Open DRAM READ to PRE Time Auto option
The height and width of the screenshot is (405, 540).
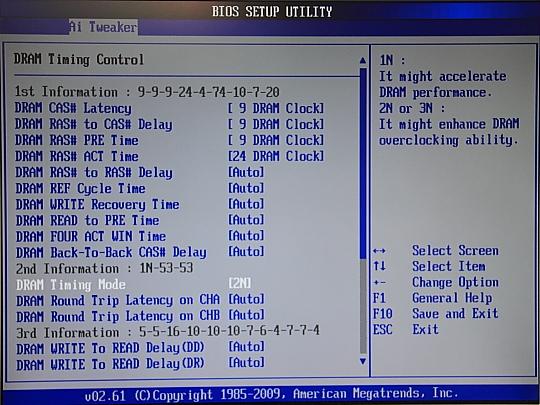tap(246, 220)
